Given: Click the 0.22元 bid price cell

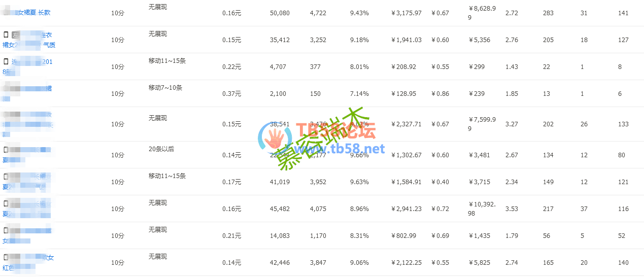Looking at the screenshot, I should pos(232,67).
